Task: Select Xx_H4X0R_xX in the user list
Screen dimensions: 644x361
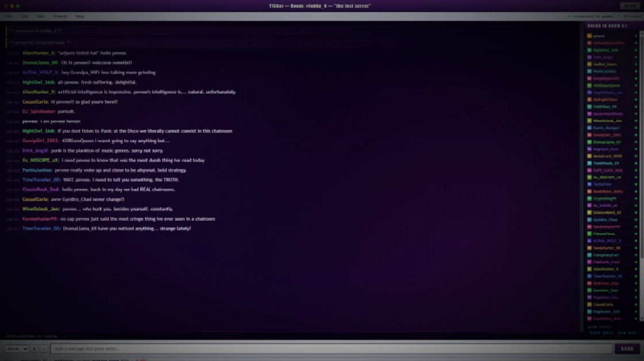Action: (x=612, y=205)
